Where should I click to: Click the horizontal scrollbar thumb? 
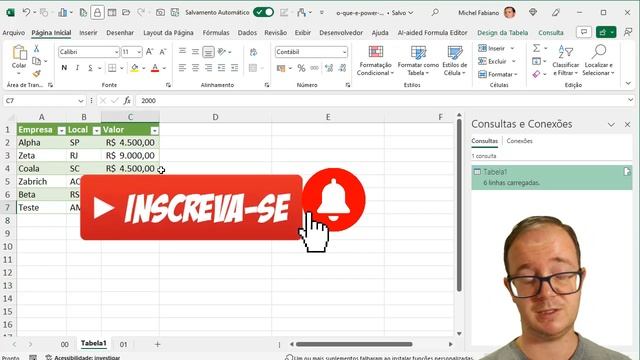[x=354, y=344]
